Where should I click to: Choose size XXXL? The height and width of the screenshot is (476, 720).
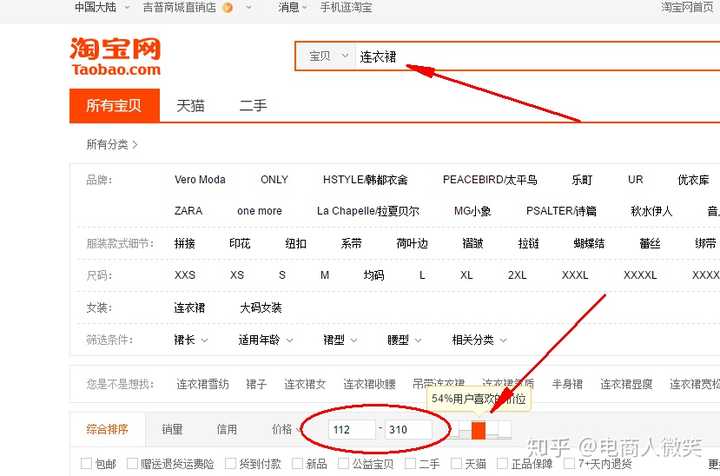click(575, 275)
